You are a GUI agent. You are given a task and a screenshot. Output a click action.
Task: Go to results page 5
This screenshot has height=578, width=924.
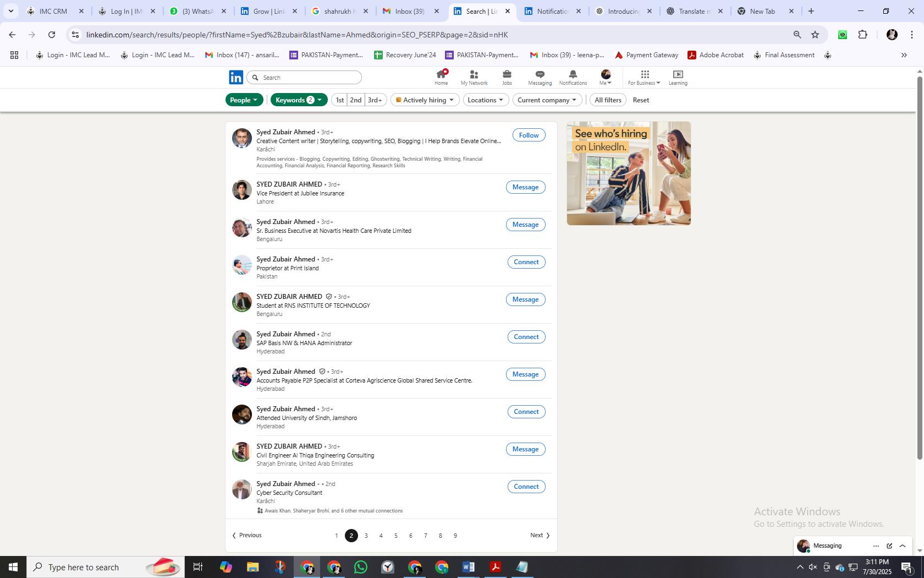[x=396, y=536]
